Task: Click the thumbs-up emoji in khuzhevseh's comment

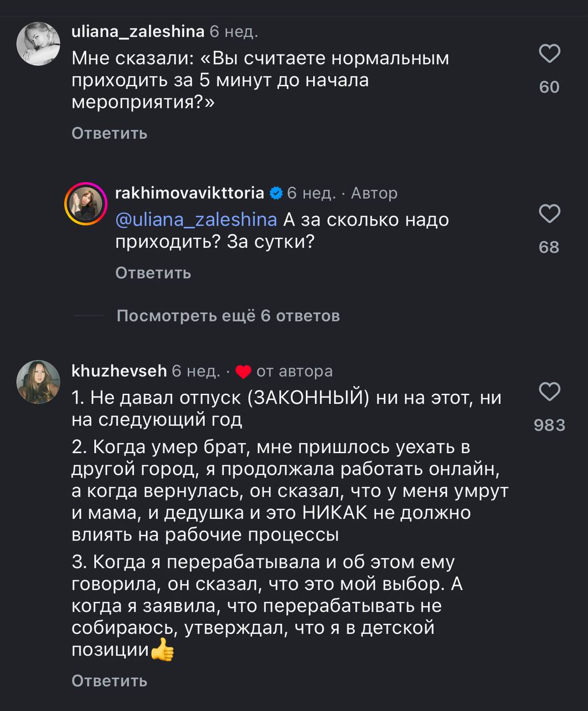Action: click(163, 650)
